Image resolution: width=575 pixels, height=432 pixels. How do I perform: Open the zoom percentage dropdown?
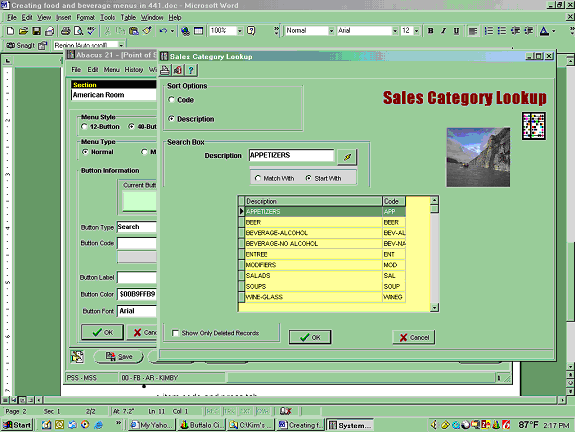(239, 31)
